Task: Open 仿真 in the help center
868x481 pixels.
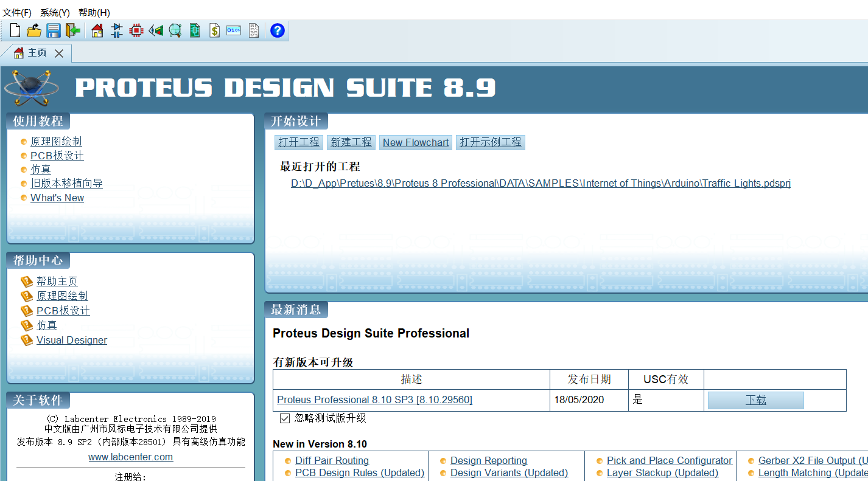Action: coord(47,325)
